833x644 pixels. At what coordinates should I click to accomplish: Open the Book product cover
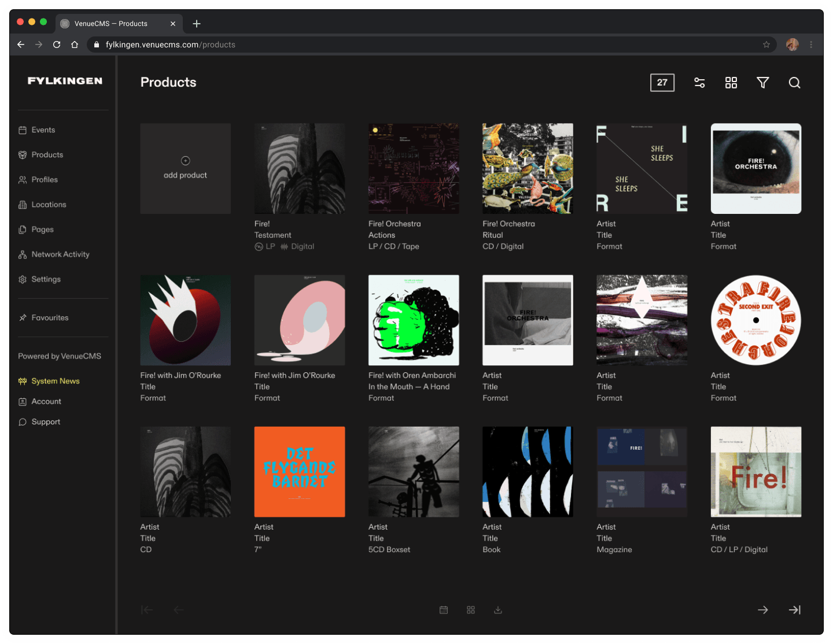pos(528,472)
